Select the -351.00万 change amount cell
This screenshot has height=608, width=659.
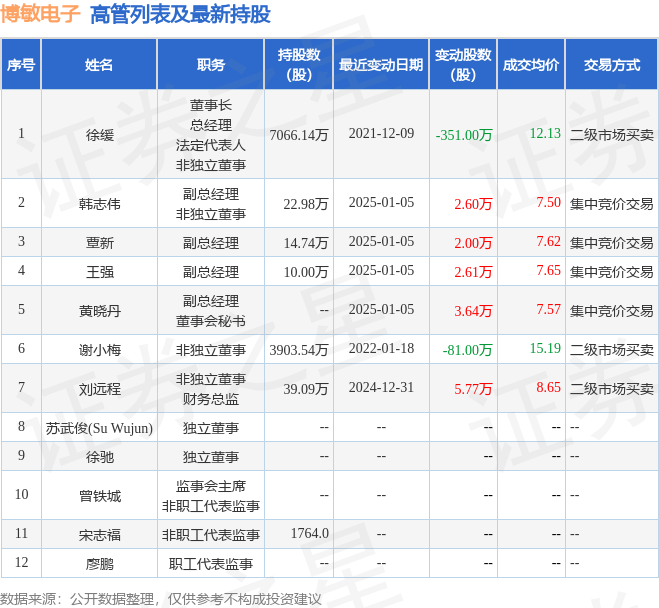coord(463,134)
